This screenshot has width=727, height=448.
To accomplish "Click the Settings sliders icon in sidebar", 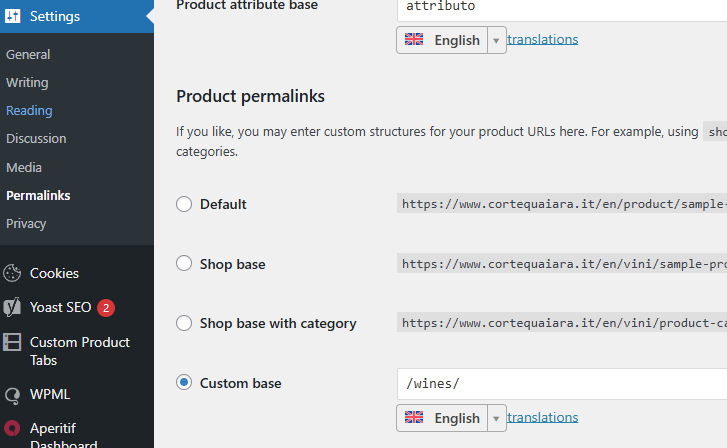I will point(13,16).
